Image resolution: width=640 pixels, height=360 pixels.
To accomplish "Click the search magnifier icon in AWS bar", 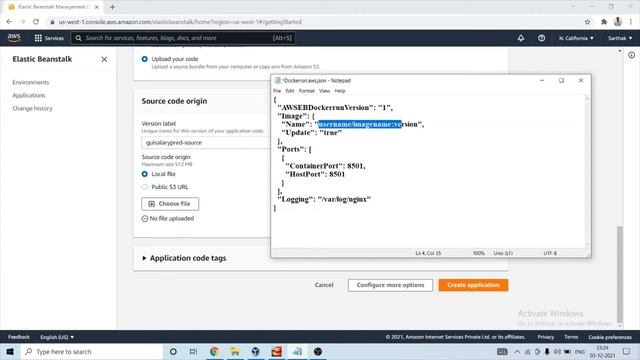I will [78, 38].
